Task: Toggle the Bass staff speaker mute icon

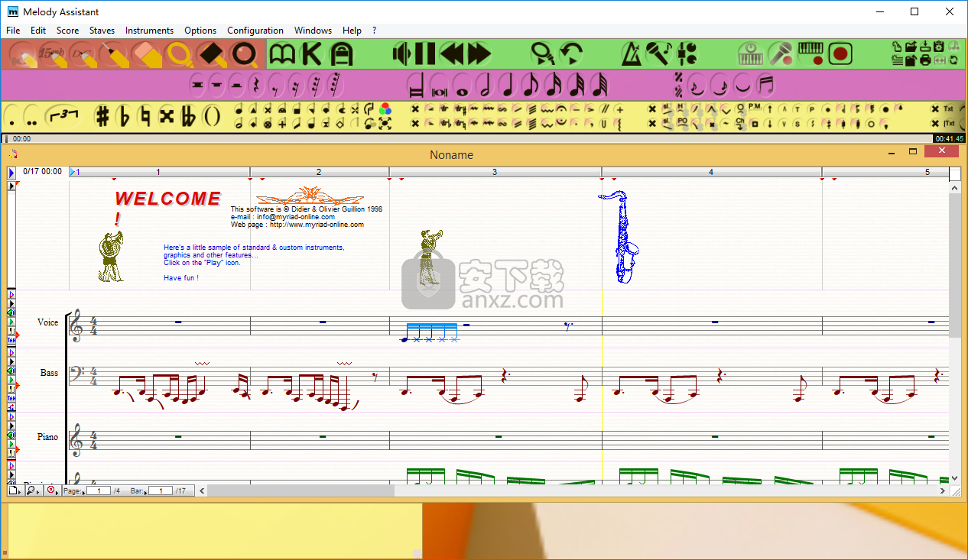Action: (x=11, y=371)
